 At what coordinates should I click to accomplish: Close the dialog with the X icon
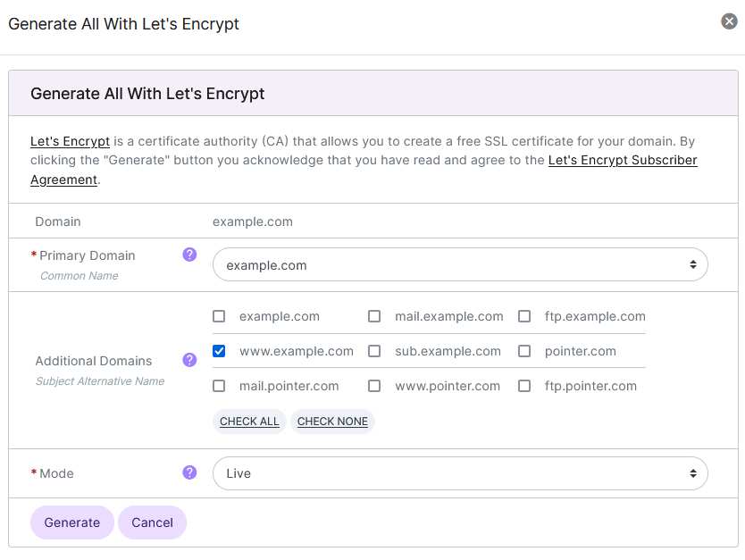[728, 21]
